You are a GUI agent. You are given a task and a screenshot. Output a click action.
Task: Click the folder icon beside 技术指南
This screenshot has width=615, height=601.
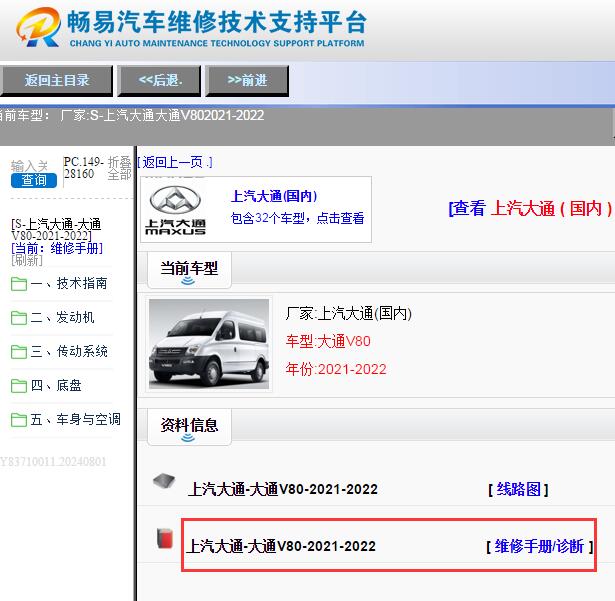(x=19, y=284)
